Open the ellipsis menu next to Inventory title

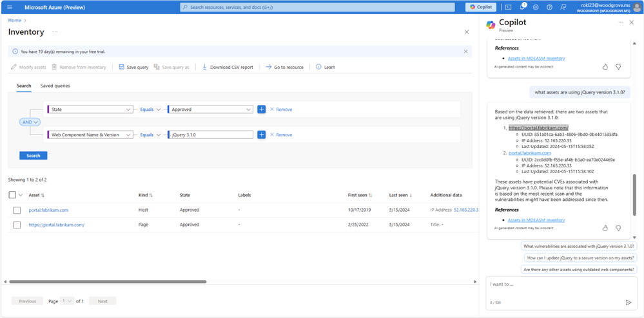pos(55,32)
